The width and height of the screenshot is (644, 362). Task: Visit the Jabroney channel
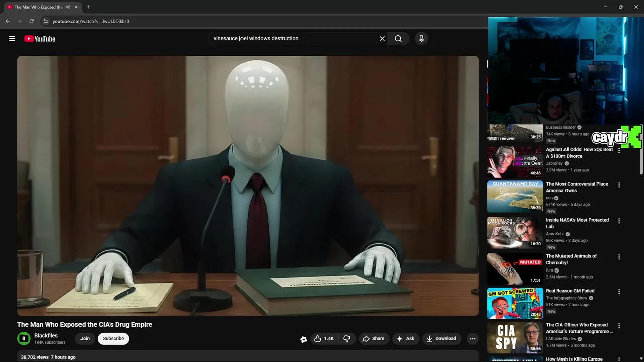[554, 163]
